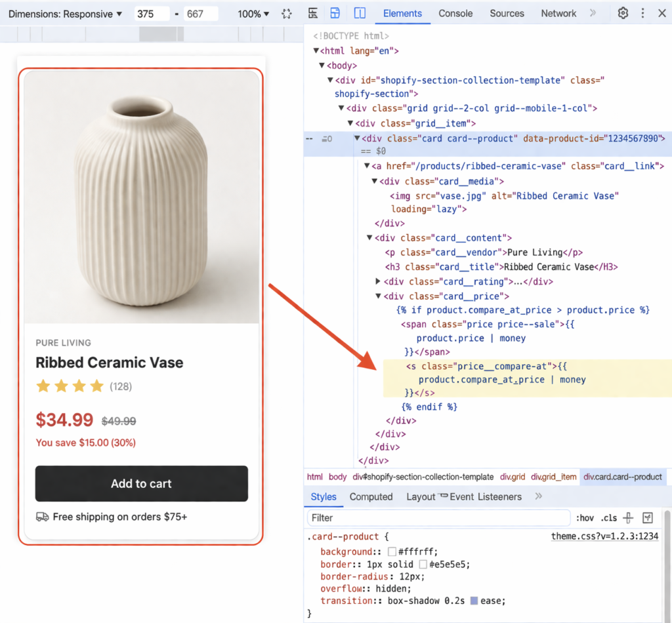672x623 pixels.
Task: Click the Add to cart button
Action: 141,483
